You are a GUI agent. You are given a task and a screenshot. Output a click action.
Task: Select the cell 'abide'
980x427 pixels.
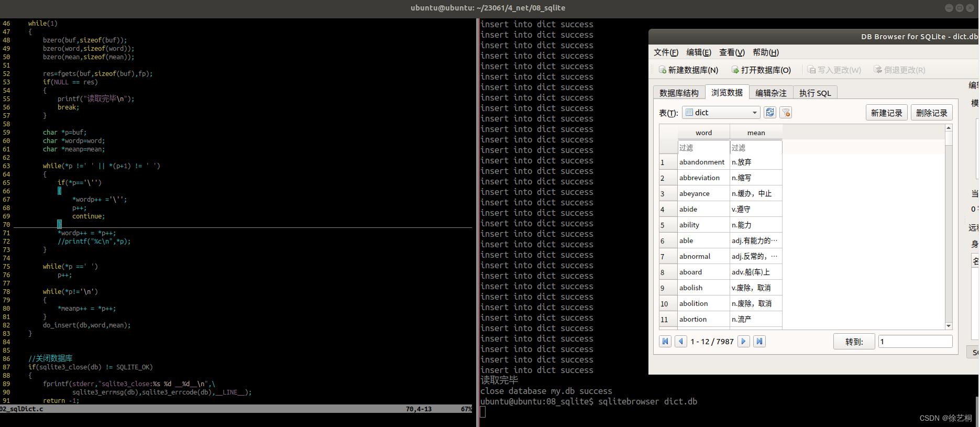click(703, 210)
